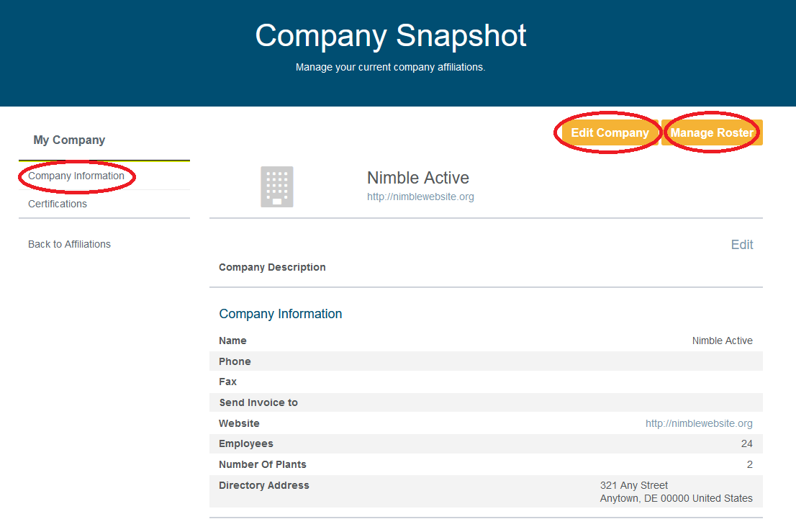796x532 pixels.
Task: Click the Nimble Active company title
Action: coord(418,178)
